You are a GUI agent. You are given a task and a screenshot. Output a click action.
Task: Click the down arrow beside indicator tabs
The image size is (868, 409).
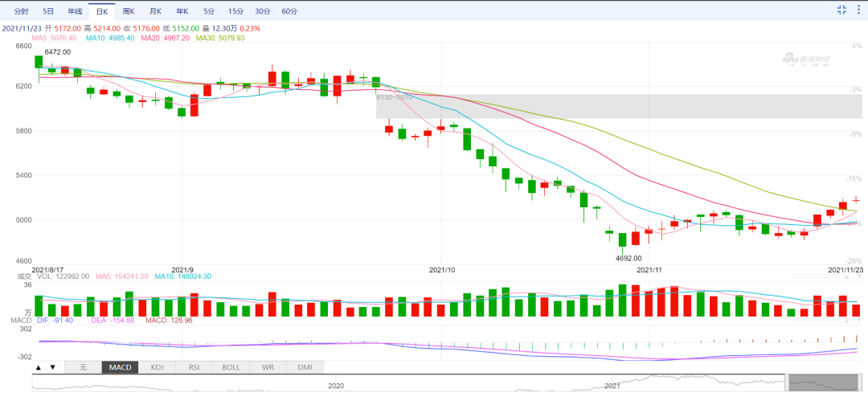click(53, 367)
